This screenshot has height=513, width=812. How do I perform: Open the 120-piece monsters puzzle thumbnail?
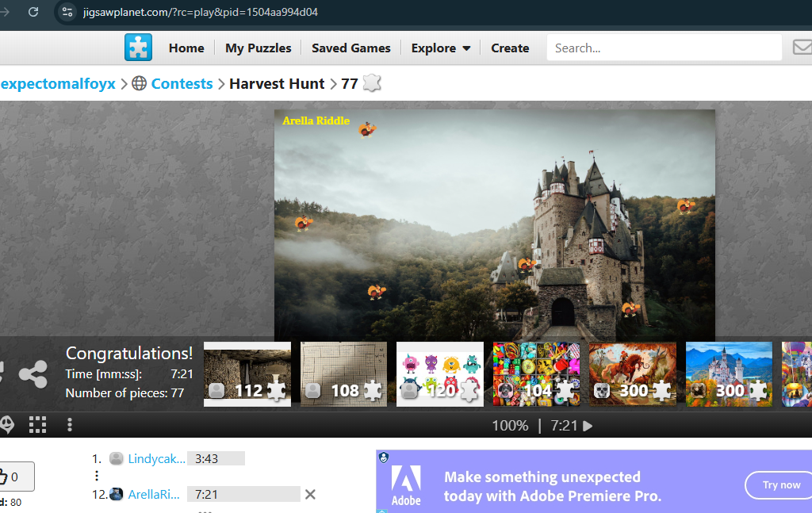439,373
